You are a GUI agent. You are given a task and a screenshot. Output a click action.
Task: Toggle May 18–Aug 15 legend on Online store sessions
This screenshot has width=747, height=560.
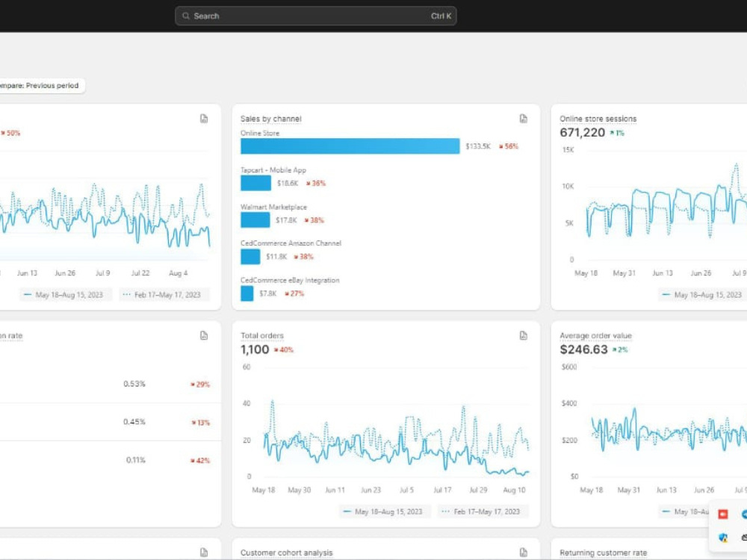703,295
